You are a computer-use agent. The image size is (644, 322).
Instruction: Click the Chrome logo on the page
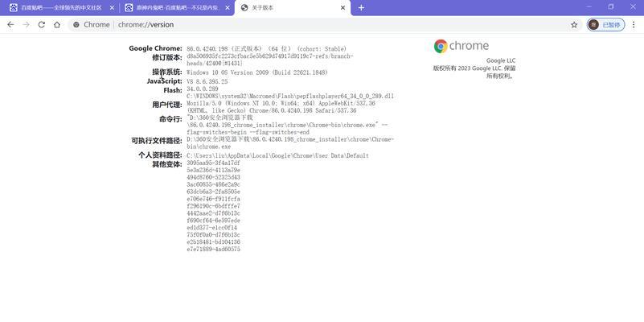pyautogui.click(x=461, y=47)
